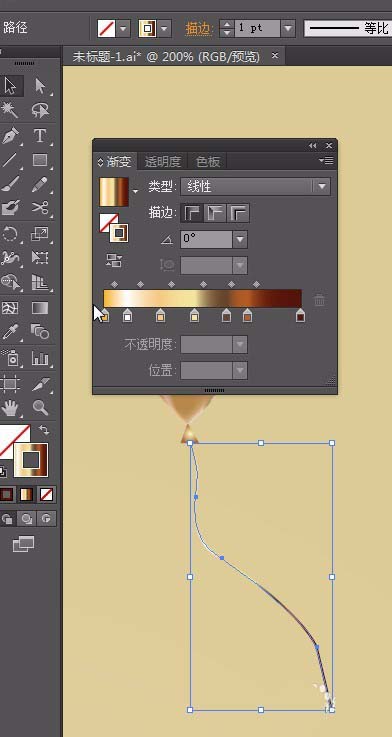Select the Scale tool

point(40,233)
